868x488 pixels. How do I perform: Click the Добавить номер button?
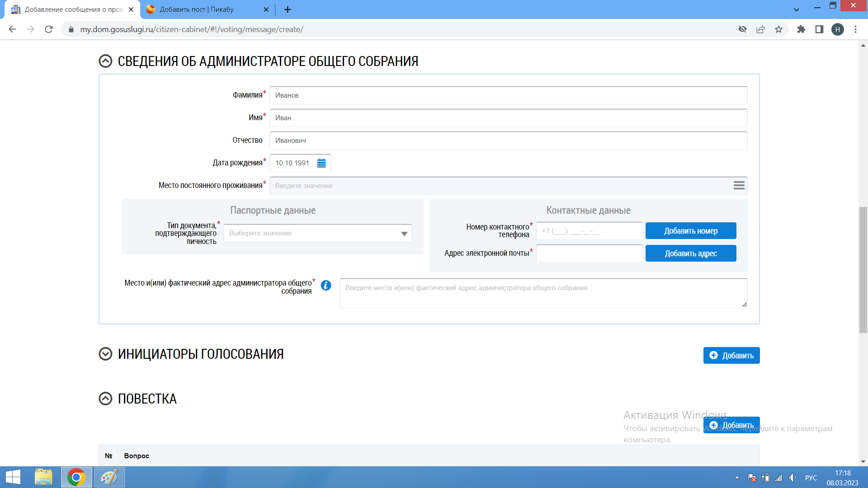(x=691, y=231)
